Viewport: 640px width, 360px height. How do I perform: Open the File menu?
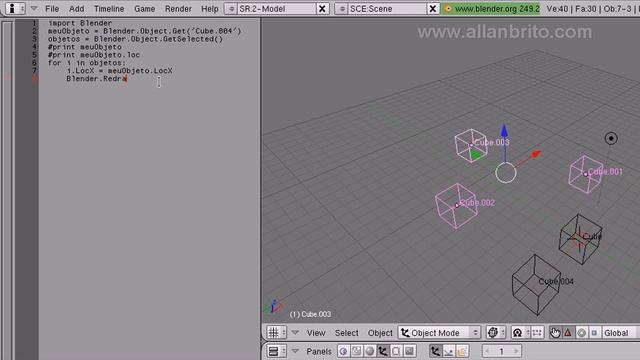click(x=52, y=9)
